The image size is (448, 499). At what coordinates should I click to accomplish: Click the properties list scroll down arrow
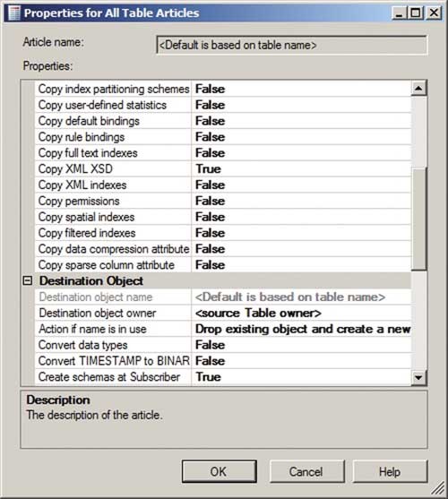point(418,377)
